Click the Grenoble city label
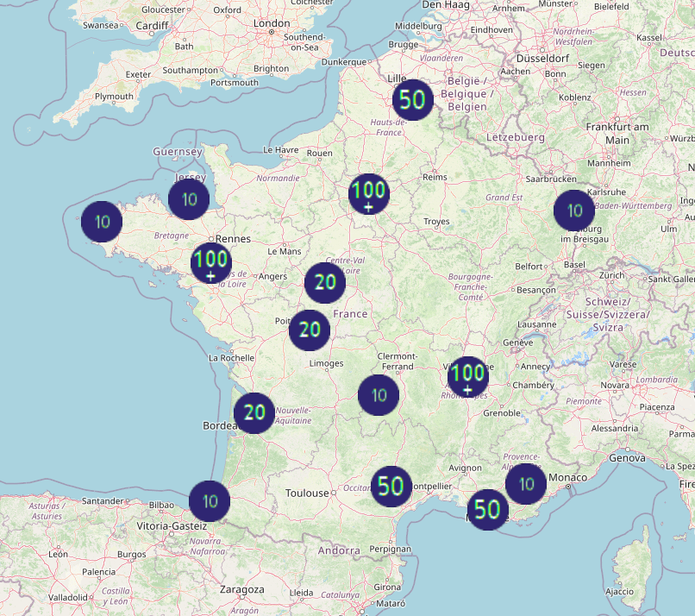695x616 pixels. pos(502,413)
